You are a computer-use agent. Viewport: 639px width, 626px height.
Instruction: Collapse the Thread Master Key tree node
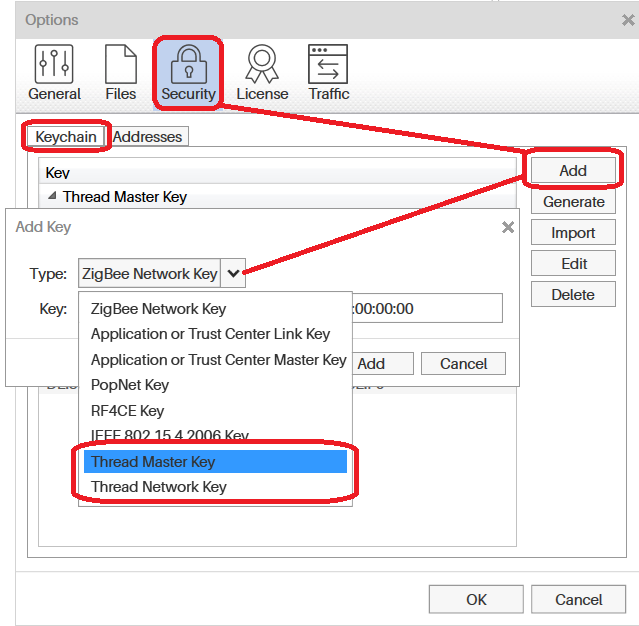(52, 196)
